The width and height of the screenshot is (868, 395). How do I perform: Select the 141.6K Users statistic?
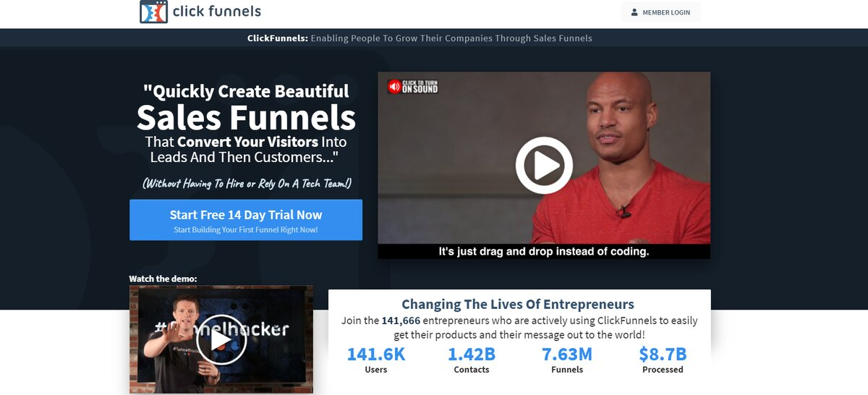click(x=376, y=360)
